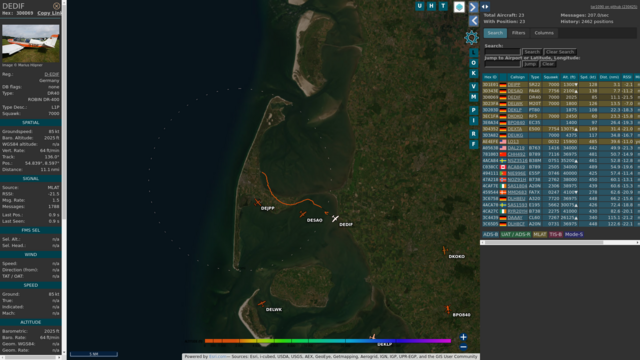Toggle the F map option button
The image size is (640, 360).
coord(473,144)
